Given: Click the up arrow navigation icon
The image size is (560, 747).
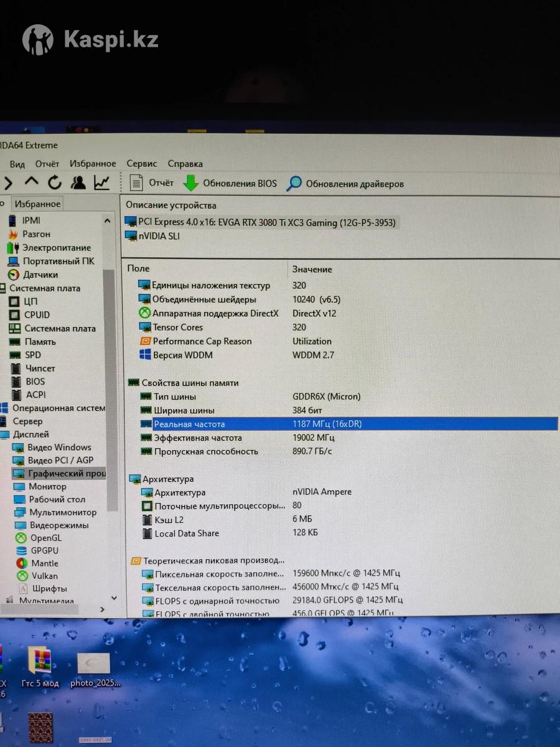Looking at the screenshot, I should click(31, 182).
